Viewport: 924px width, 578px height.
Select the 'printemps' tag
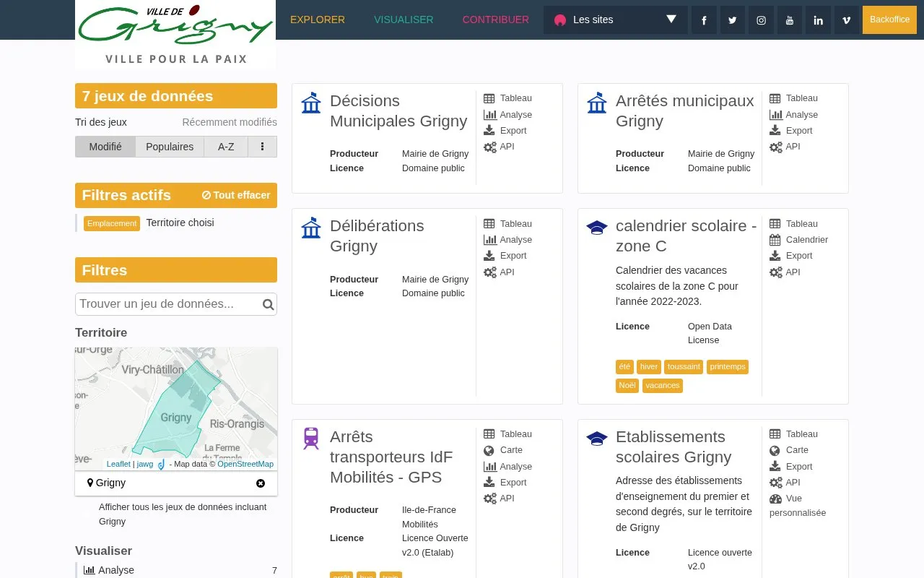728,367
